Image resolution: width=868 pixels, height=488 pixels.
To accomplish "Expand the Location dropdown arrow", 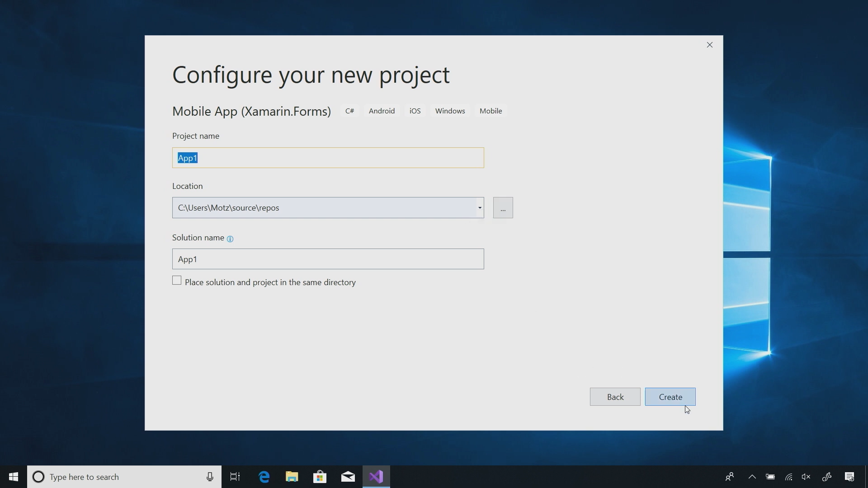I will [480, 208].
